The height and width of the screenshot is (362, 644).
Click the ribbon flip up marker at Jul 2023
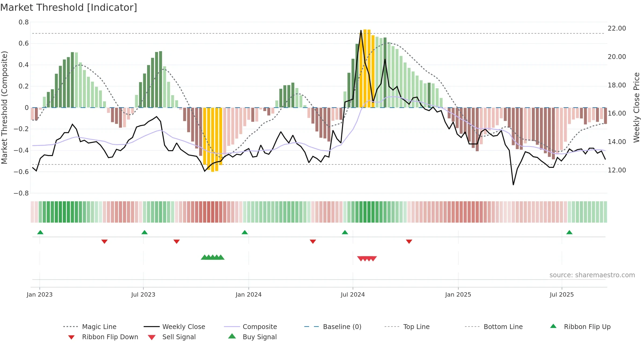[144, 232]
